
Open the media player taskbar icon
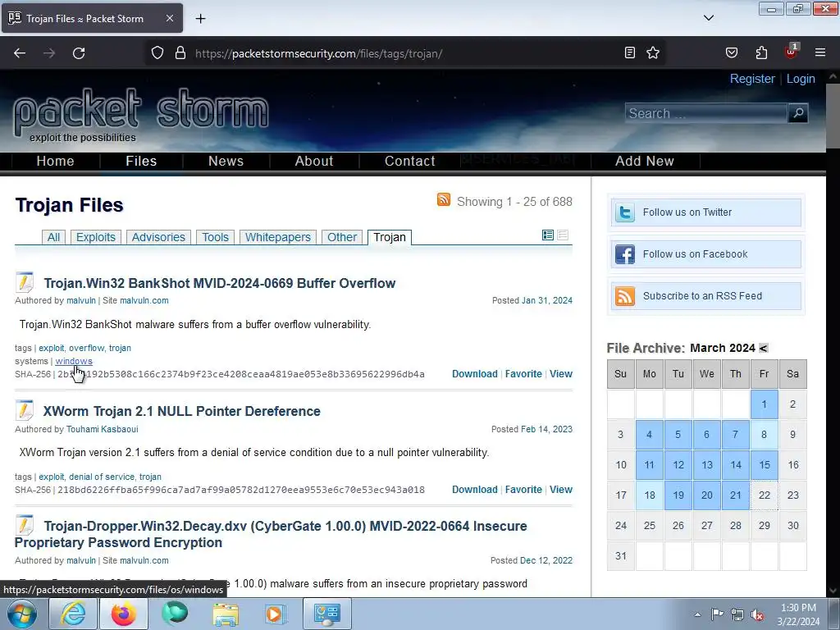point(276,614)
